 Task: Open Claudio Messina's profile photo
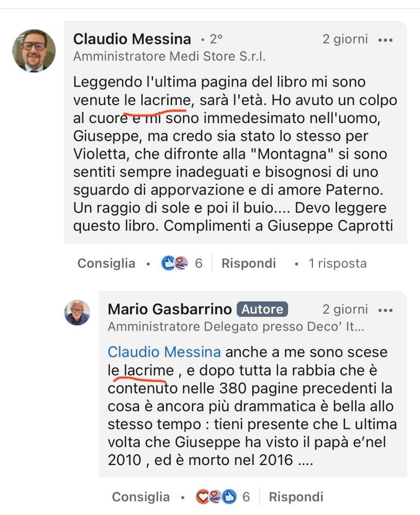[34, 50]
